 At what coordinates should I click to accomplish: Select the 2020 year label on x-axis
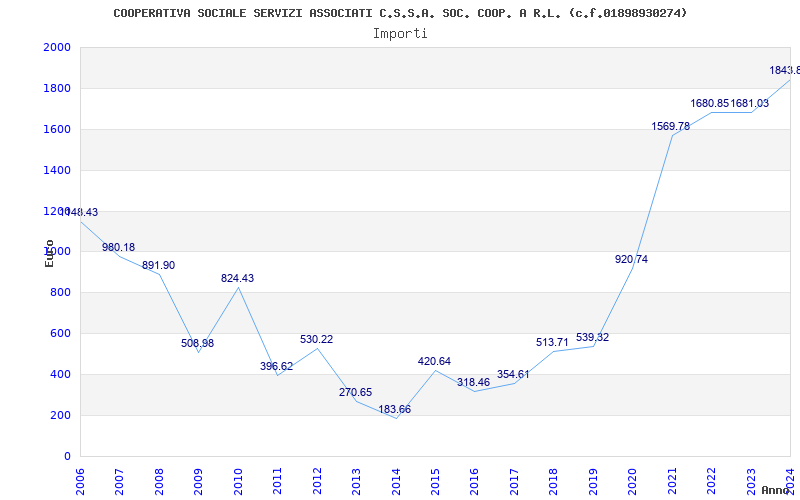[632, 478]
